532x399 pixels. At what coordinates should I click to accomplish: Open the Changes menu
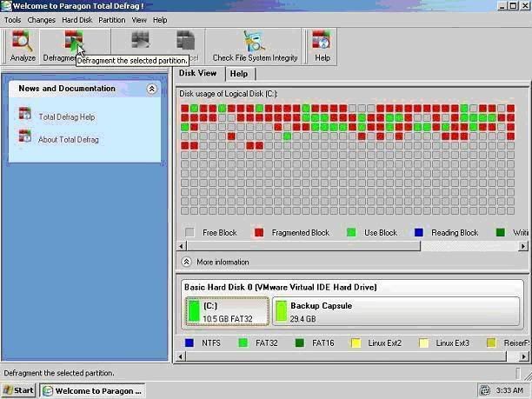coord(41,20)
